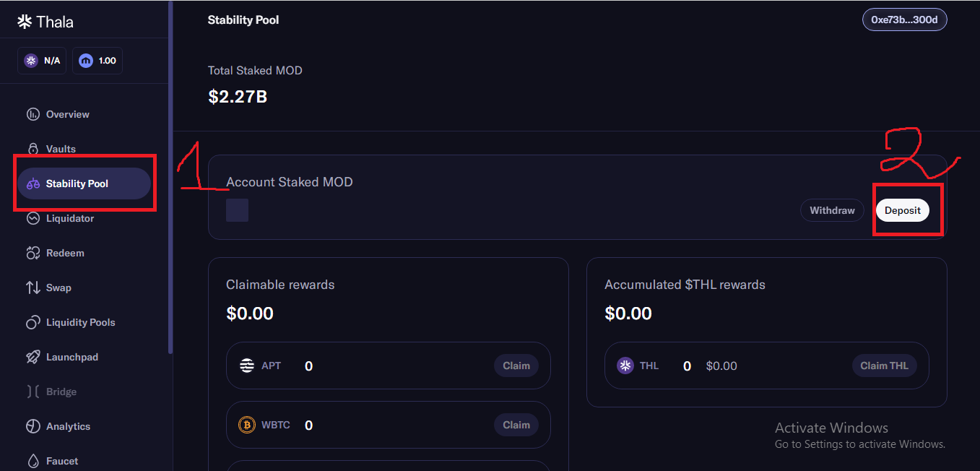Click the WBTC bitcoin token icon
Viewport: 980px width, 471px height.
[x=247, y=425]
